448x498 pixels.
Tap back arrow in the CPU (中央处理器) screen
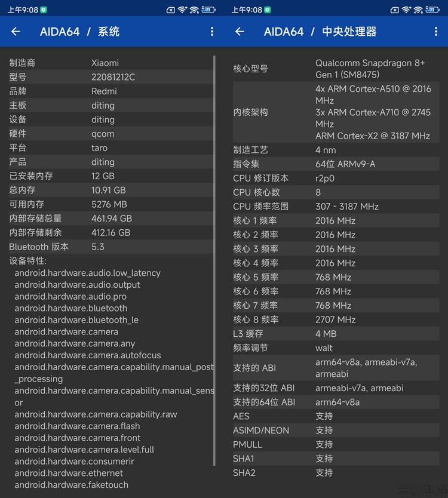(x=240, y=32)
